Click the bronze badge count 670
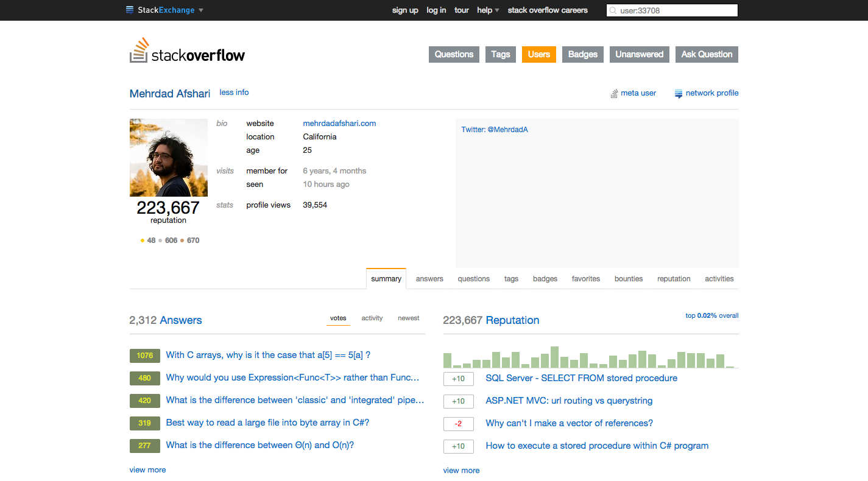Screen dimensions: 868x481 tap(193, 240)
